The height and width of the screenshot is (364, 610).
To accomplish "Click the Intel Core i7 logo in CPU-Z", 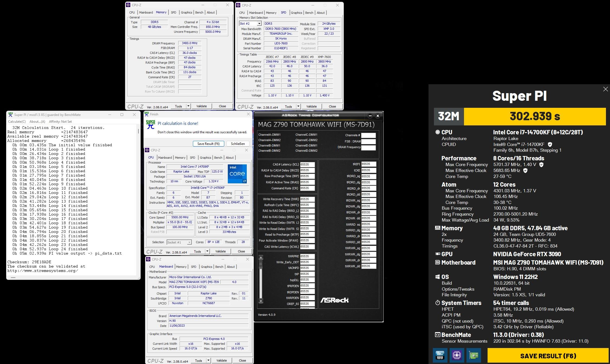I will coord(237,174).
